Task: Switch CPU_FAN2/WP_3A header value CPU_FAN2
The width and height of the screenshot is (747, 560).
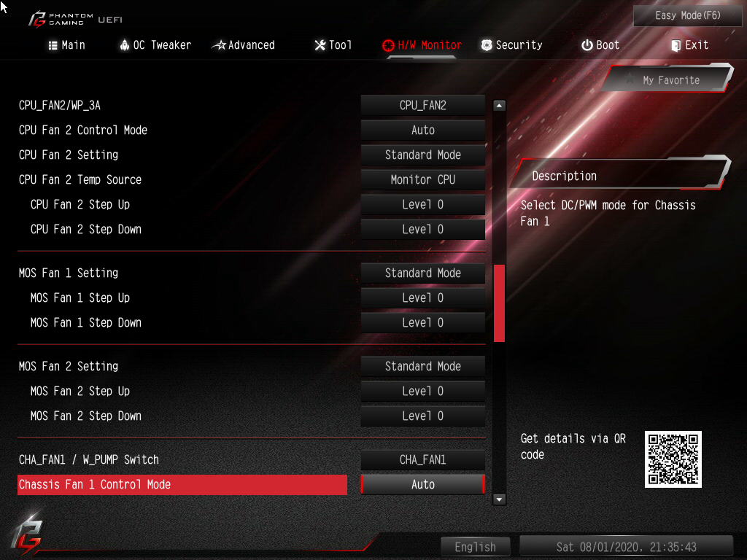Action: coord(422,105)
